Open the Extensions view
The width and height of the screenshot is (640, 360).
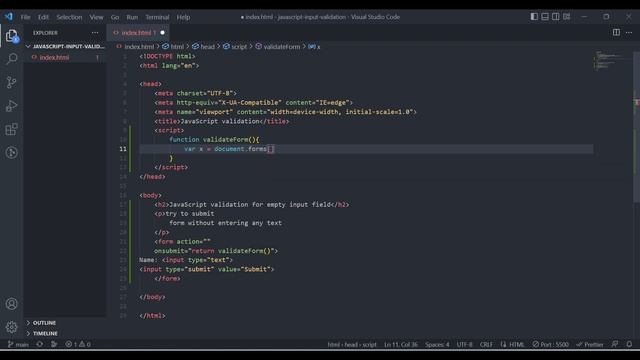point(12,129)
